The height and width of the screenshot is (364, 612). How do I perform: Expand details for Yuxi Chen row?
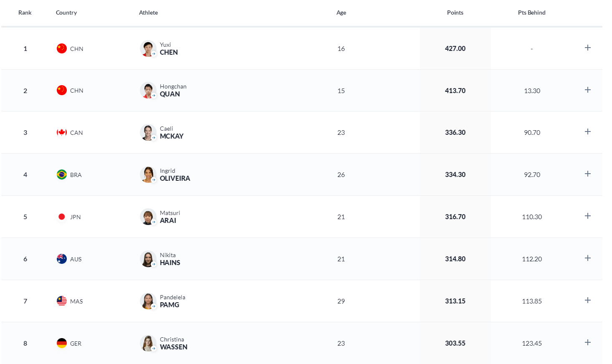587,48
